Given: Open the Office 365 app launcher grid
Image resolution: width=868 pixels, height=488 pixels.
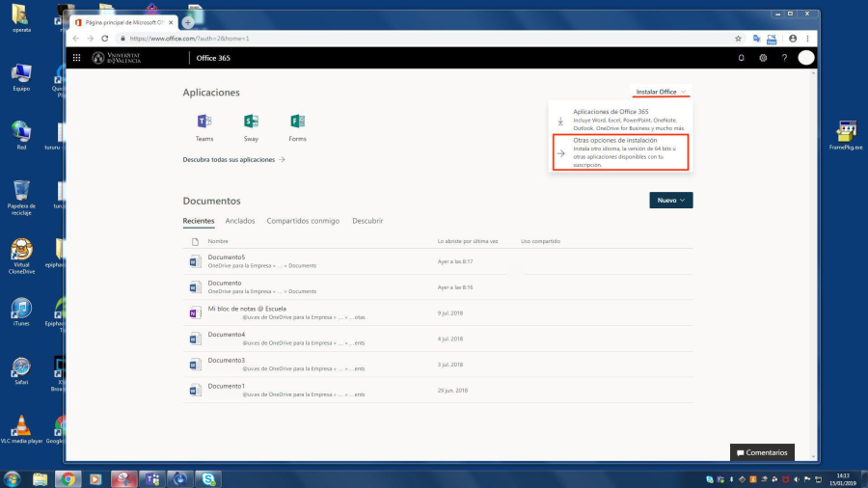Looking at the screenshot, I should pyautogui.click(x=76, y=58).
